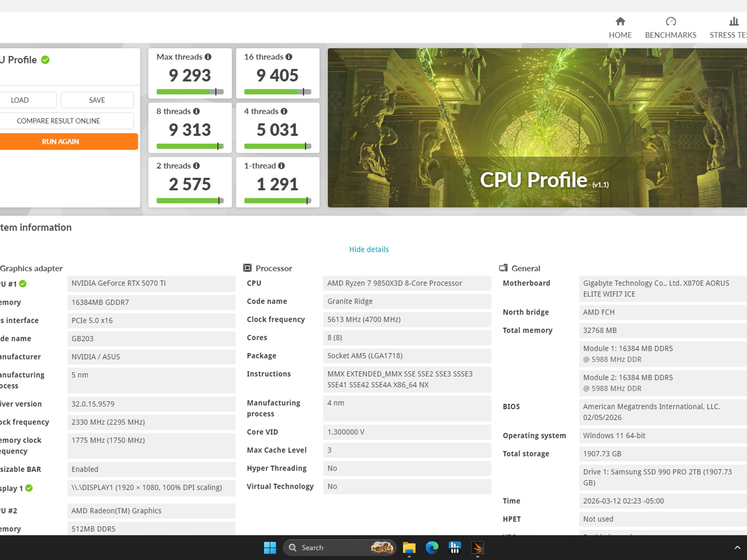
Task: Select the PCIe 5.0 x16 value
Action: click(x=151, y=320)
